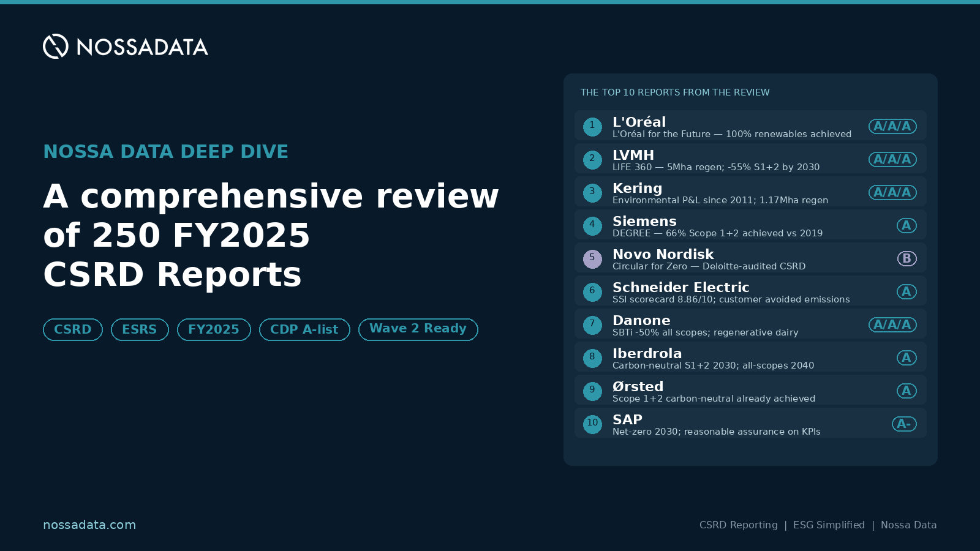This screenshot has height=551, width=980.
Task: Click the A/A/A rating pill for LVMH
Action: [892, 160]
